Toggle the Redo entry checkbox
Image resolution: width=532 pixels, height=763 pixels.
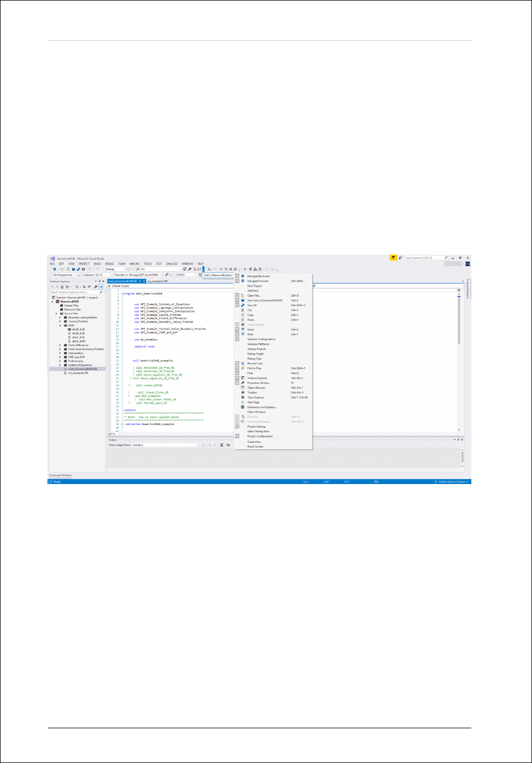238,335
